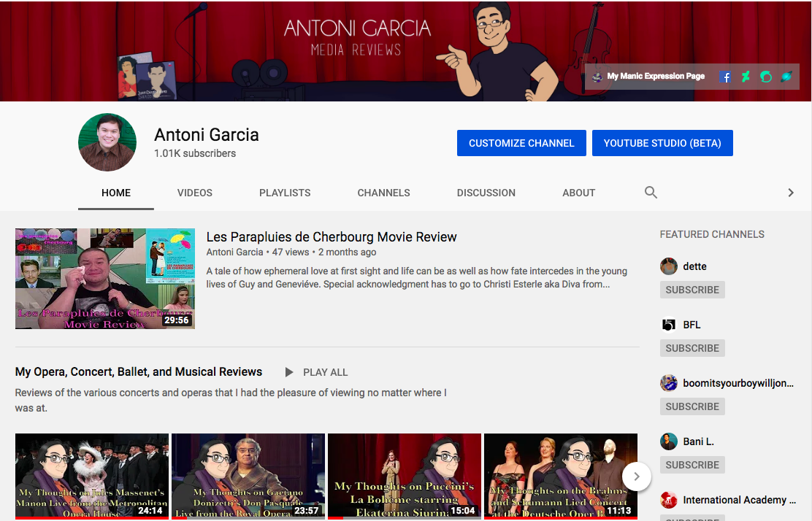Search the channel with the magnifier icon
Image resolution: width=812 pixels, height=521 pixels.
coord(651,193)
